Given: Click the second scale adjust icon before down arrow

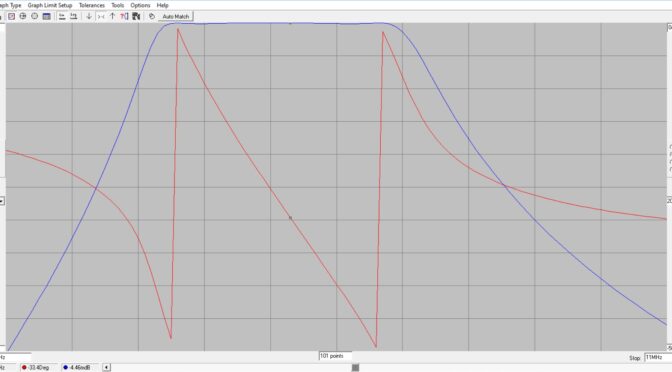Looking at the screenshot, I should click(x=74, y=16).
